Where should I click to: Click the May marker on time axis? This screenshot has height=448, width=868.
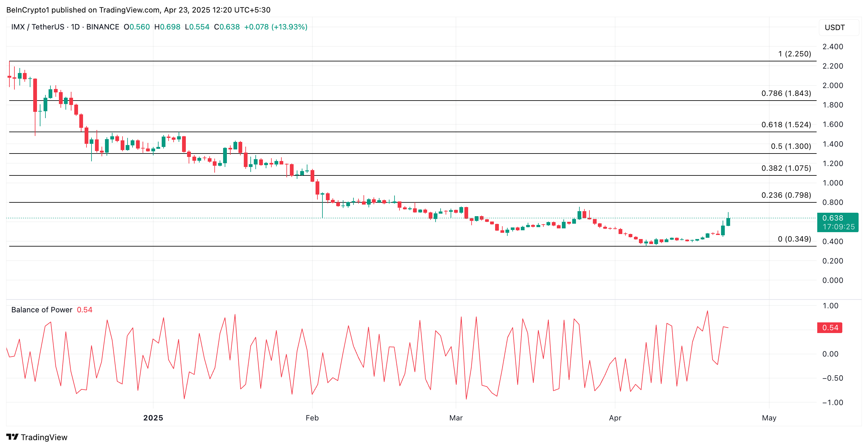coord(769,418)
